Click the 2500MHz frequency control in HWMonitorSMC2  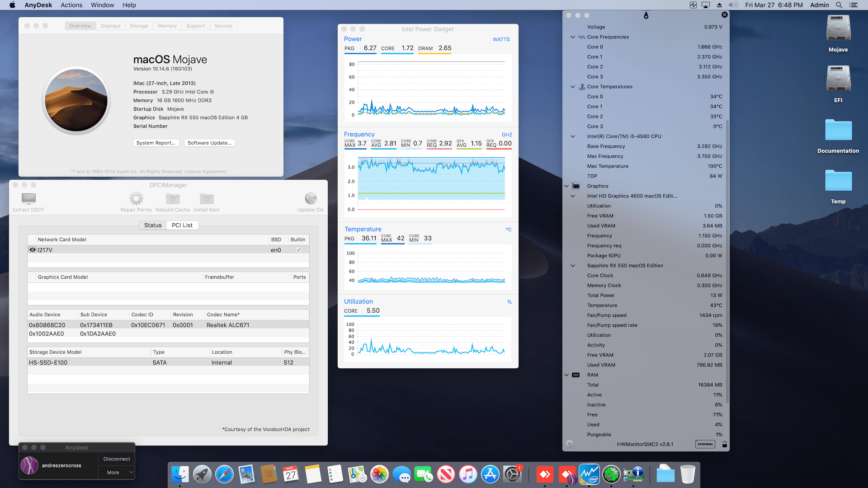point(704,444)
